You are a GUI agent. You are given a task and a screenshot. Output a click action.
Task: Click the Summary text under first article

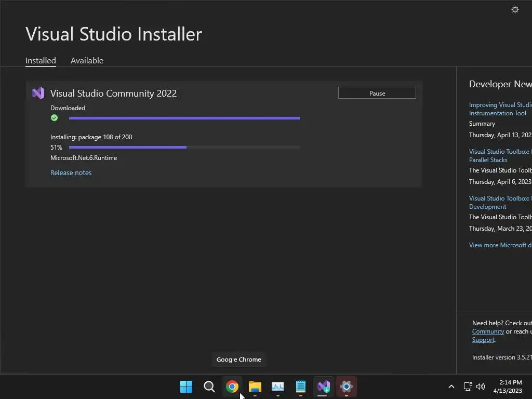[x=482, y=124]
